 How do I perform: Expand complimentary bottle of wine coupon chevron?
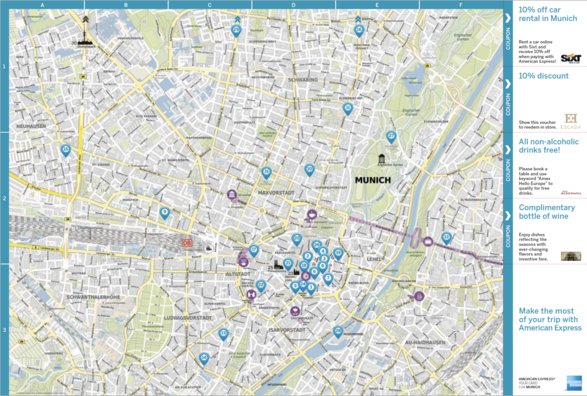coord(508,216)
